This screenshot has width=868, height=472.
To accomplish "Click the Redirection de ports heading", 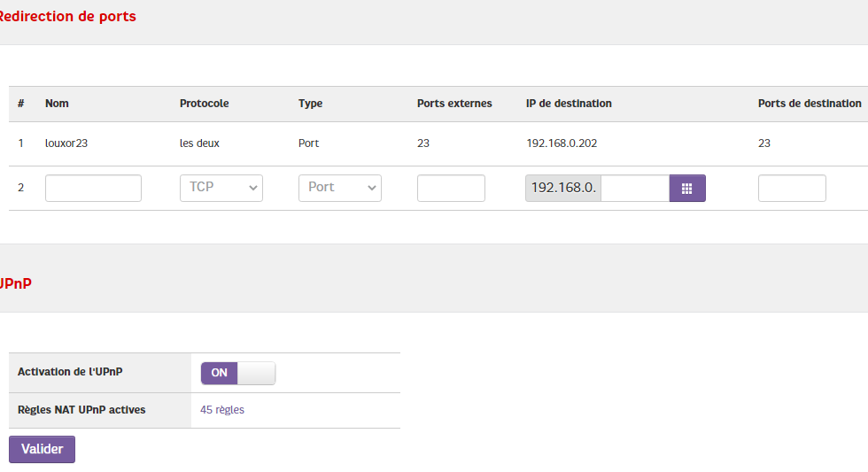I will [67, 16].
